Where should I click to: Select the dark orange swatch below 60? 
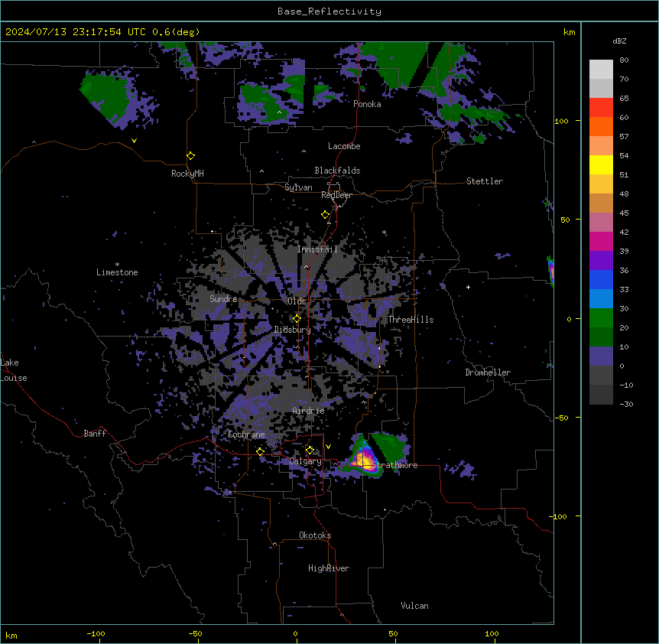pos(601,126)
